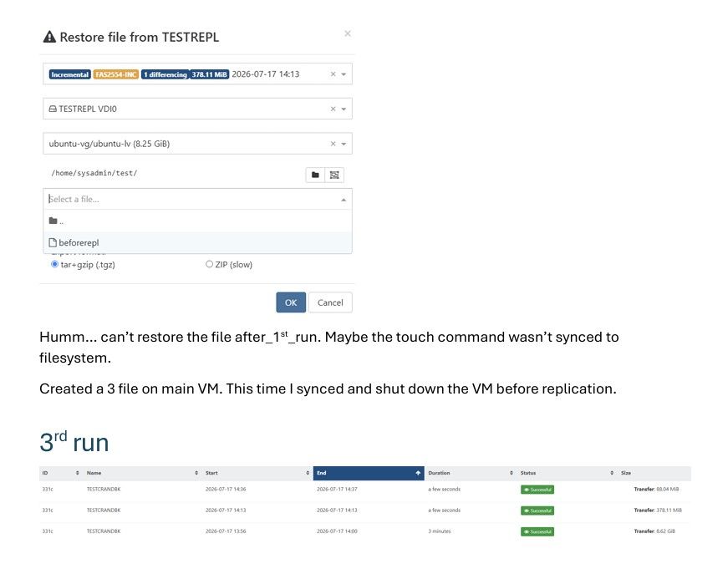This screenshot has width=728, height=579.
Task: Confirm restore with OK button
Action: point(291,302)
